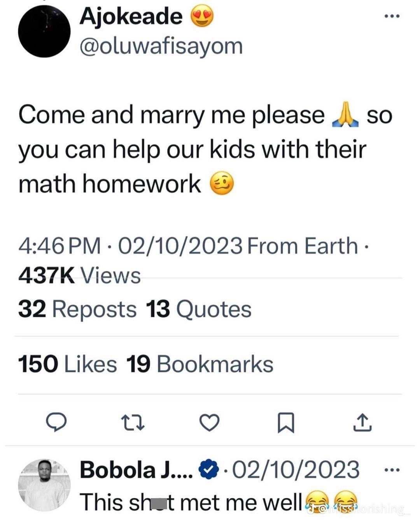Open the three-dot menu on Bobola's reply
This screenshot has height=525, width=420.
(392, 470)
